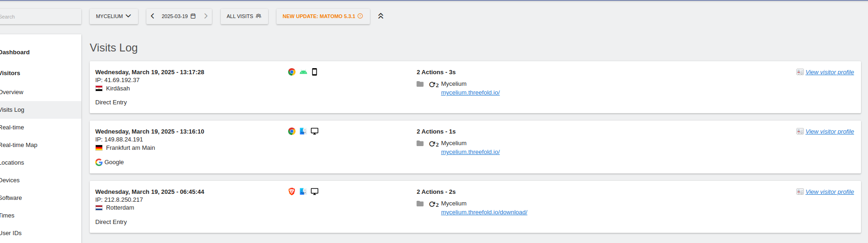Click the Google referrer icon

tap(99, 162)
